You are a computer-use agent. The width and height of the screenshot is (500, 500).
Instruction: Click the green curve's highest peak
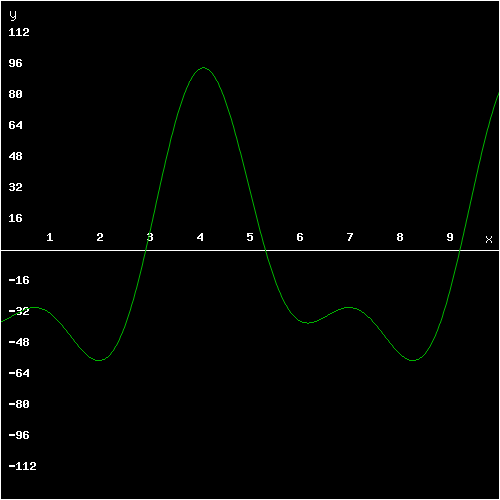click(x=203, y=68)
